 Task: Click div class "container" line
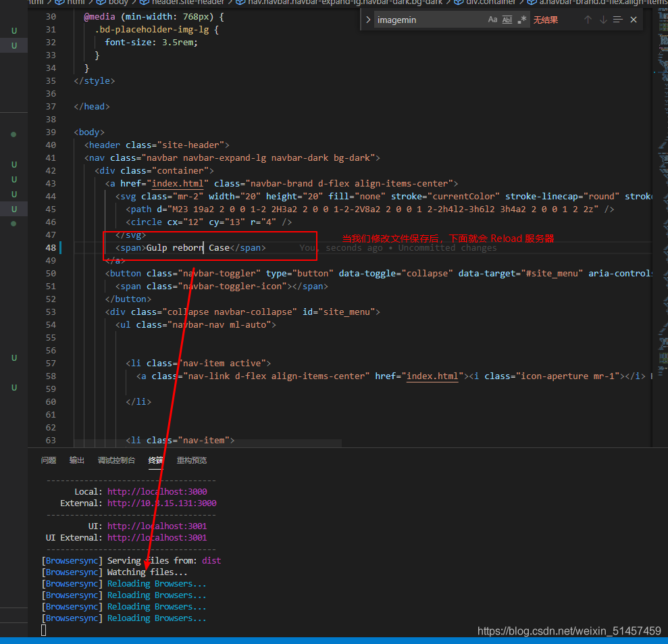(x=154, y=170)
